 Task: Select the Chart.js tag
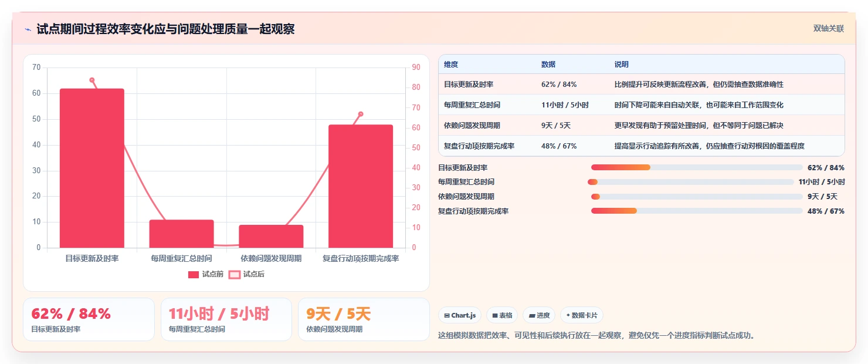tap(460, 315)
